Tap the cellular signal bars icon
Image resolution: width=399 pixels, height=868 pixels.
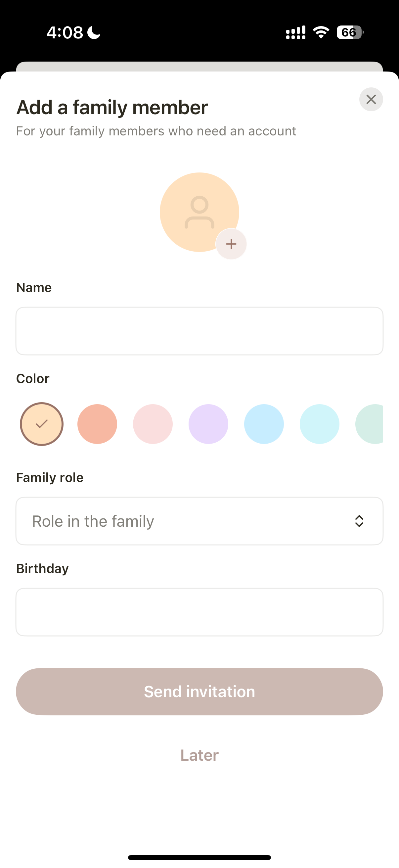pos(296,32)
